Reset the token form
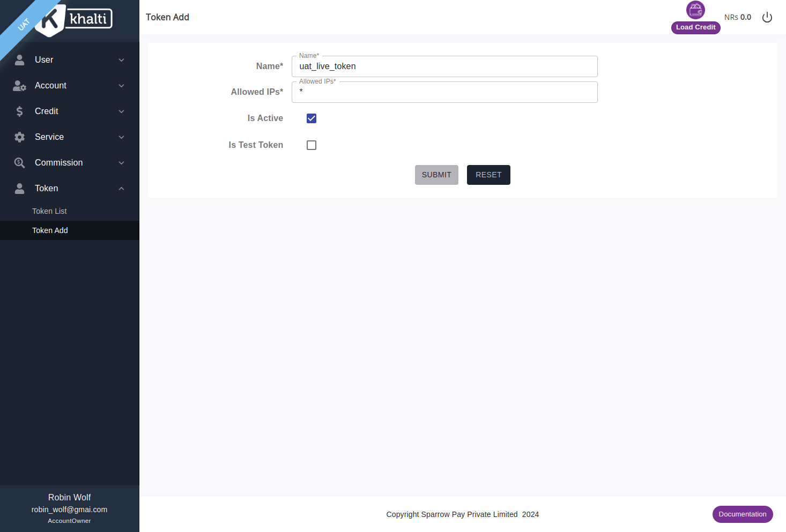This screenshot has height=532, width=786. [x=488, y=175]
